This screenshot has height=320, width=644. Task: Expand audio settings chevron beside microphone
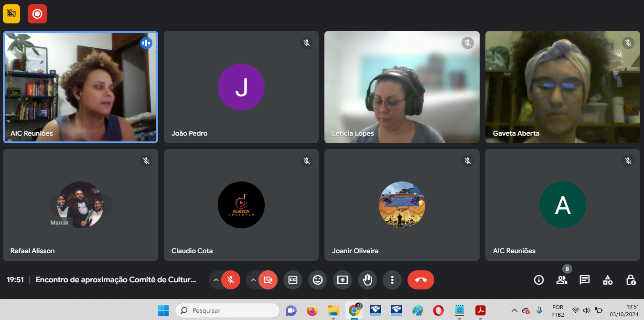[x=216, y=280]
